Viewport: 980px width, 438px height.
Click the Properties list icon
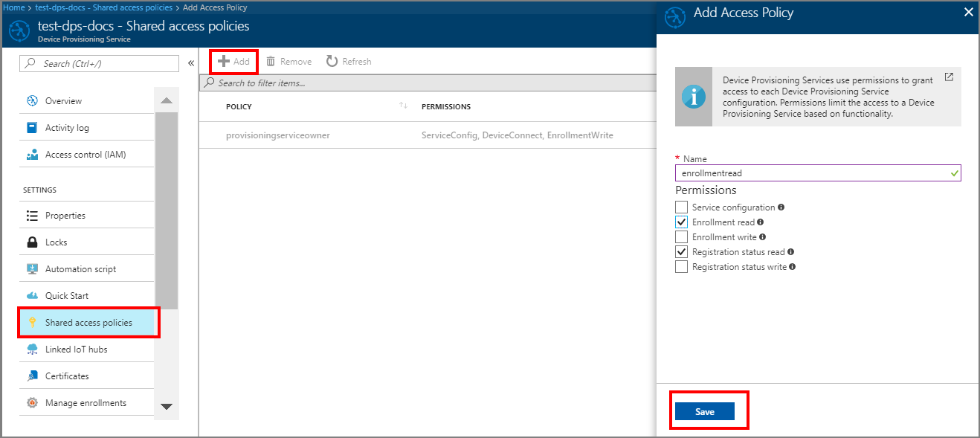point(32,216)
